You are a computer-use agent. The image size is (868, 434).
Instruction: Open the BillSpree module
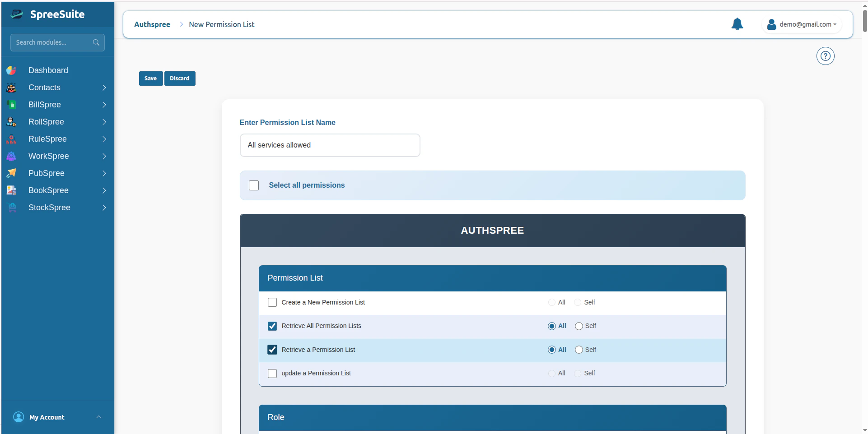45,105
